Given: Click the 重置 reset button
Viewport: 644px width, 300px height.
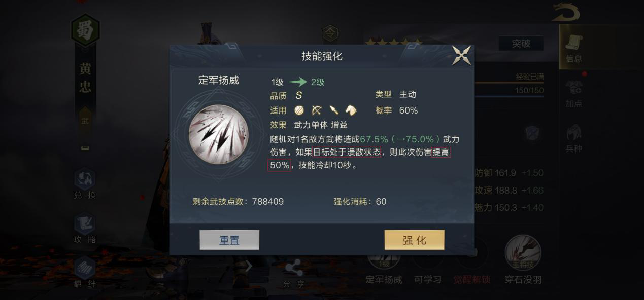Looking at the screenshot, I should 229,240.
